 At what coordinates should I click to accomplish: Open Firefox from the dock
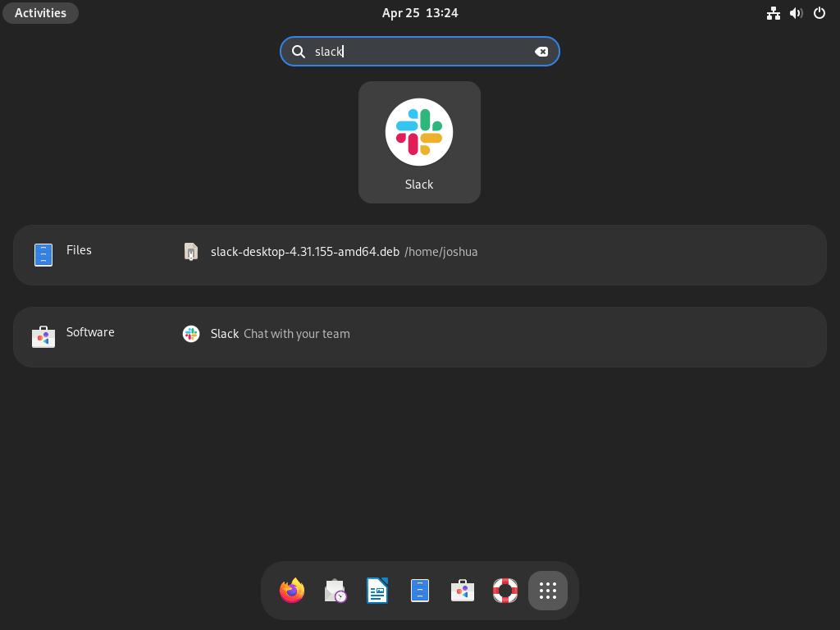292,590
